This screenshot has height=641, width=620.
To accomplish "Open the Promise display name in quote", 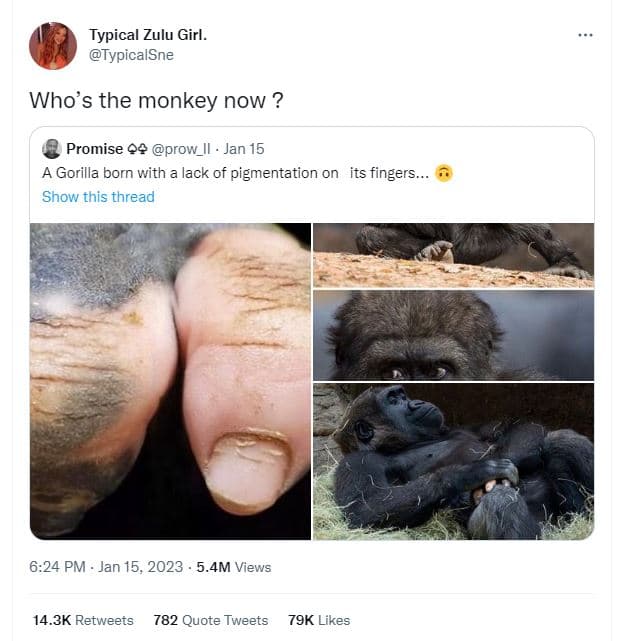I will [94, 149].
